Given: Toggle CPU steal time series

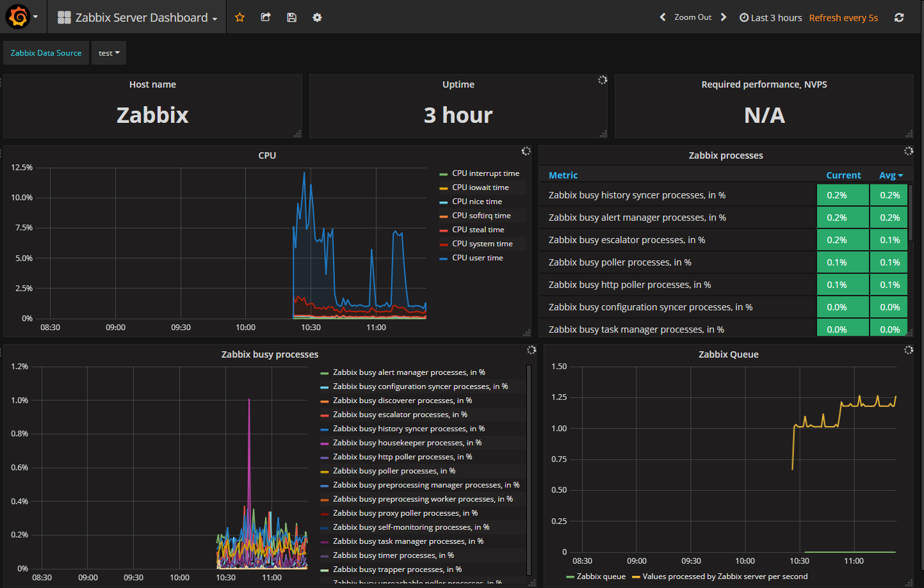Looking at the screenshot, I should [x=478, y=230].
